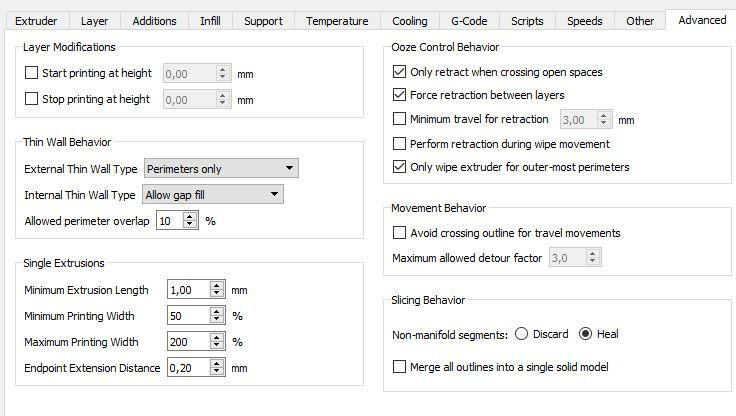Go to the Infill tab
This screenshot has height=416, width=736.
tap(210, 21)
